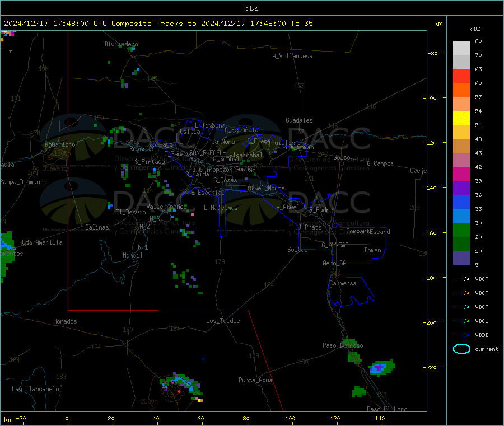This screenshot has height=426, width=504.
Task: Click the La_Nora place label
Action: 223,142
